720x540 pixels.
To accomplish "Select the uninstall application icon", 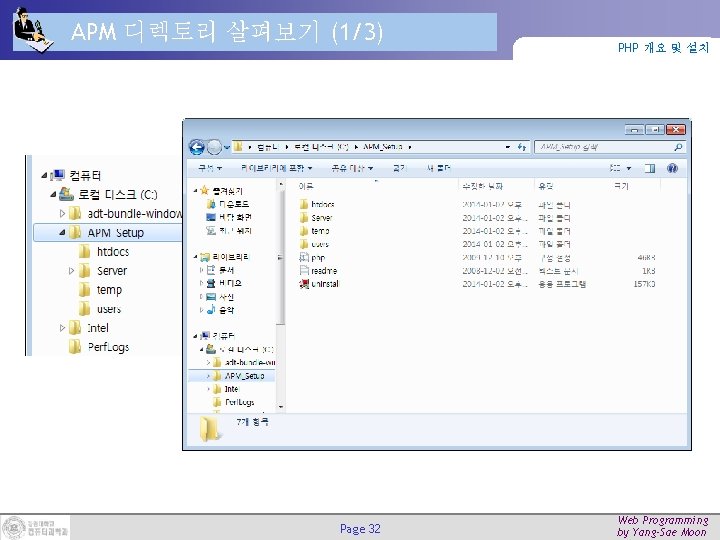I will point(304,284).
